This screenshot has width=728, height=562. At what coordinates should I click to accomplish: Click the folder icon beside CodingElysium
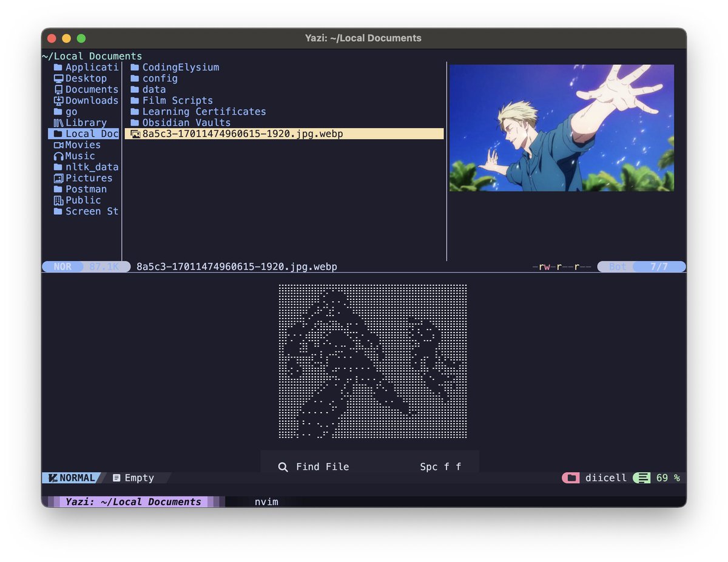(135, 67)
